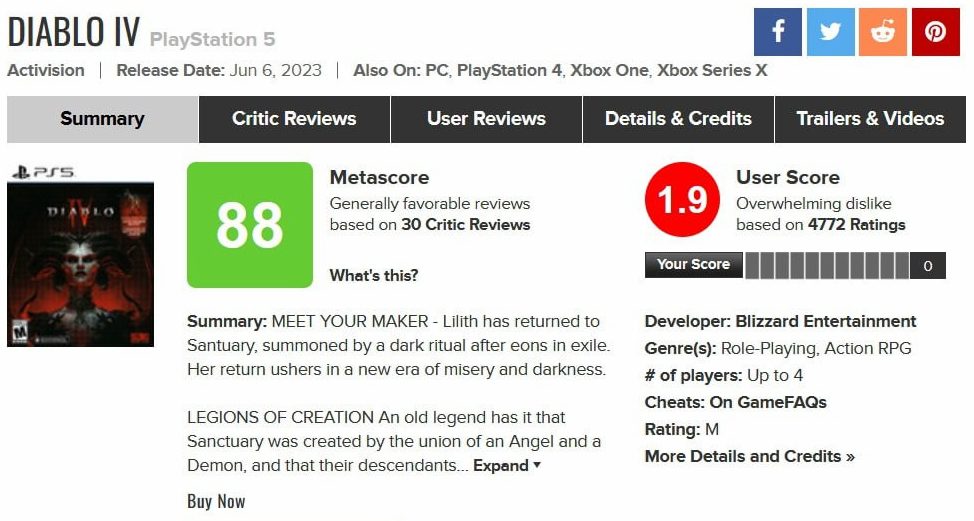Set your score on the rating bar
974x521 pixels.
coord(827,265)
